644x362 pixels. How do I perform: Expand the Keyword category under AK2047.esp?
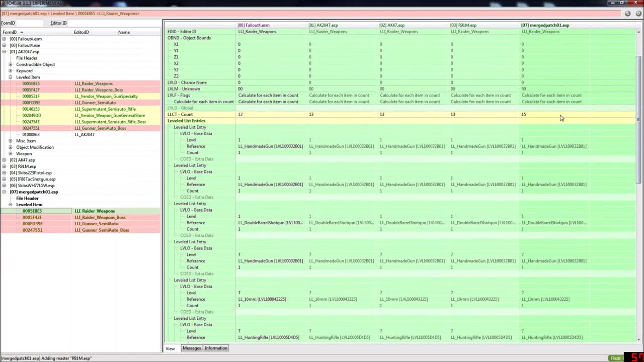[10, 70]
